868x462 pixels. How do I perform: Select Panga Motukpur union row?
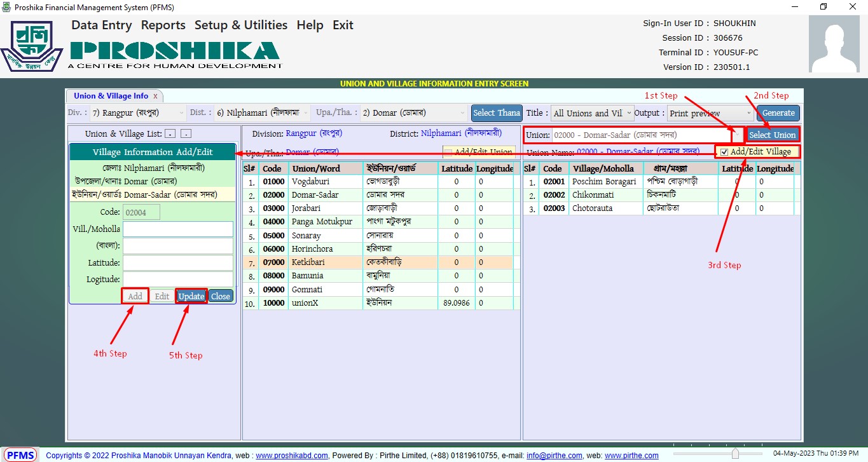pos(378,222)
